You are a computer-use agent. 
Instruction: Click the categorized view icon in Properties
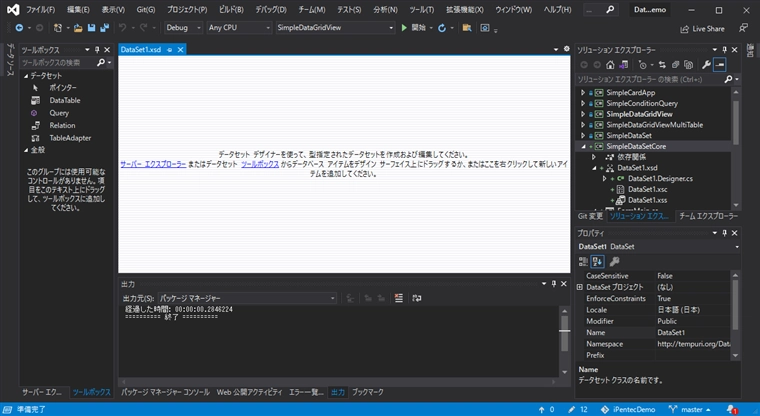[x=583, y=262]
